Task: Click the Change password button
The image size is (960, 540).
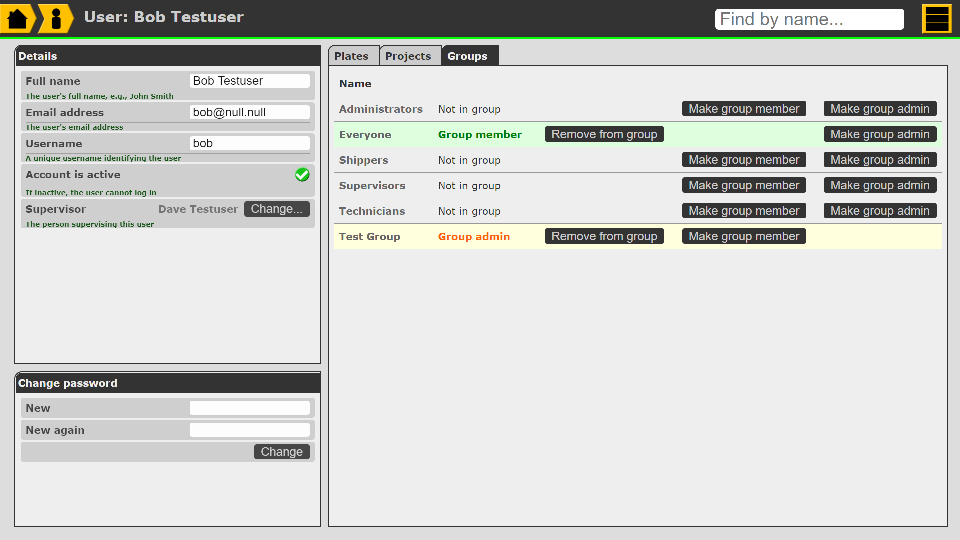Action: coord(282,452)
